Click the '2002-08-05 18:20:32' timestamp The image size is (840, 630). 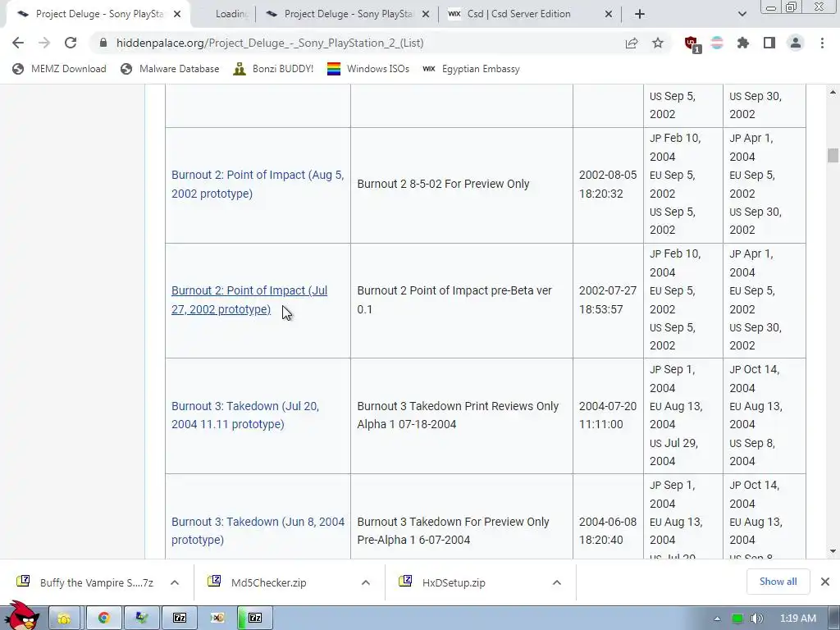(608, 185)
